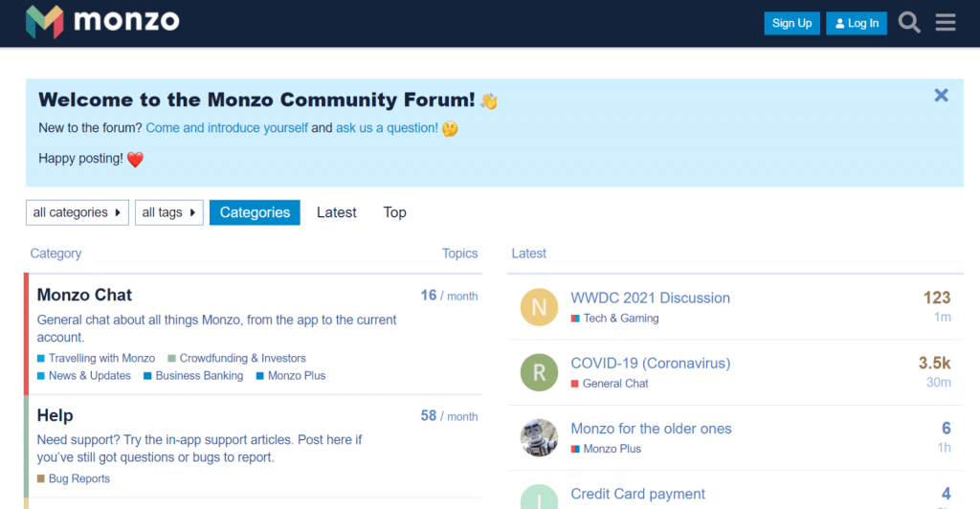Open the COVID-19 (Coronavirus) topic
The image size is (980, 509).
650,363
